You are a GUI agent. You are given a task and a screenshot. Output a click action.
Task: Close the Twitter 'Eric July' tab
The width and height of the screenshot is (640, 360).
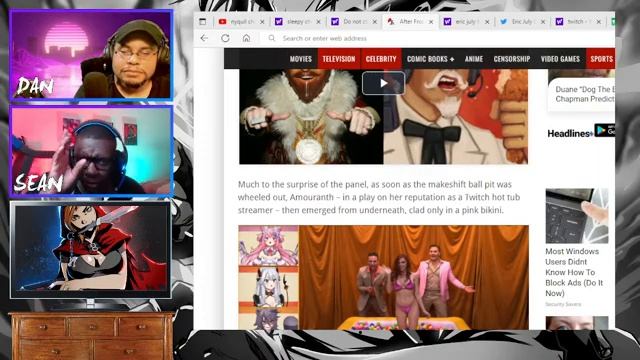click(x=543, y=22)
